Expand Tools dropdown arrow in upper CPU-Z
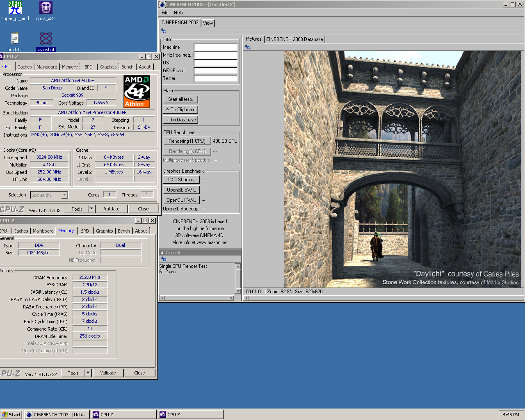Image resolution: width=525 pixels, height=420 pixels. [x=92, y=209]
